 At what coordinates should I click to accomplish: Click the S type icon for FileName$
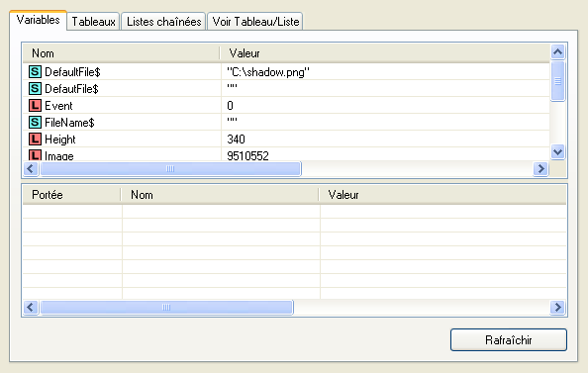coord(35,122)
